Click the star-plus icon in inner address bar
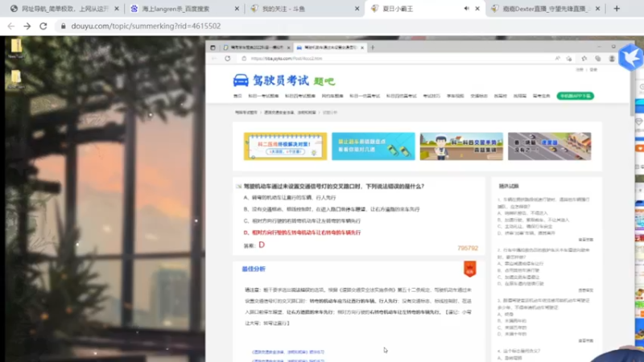644x362 pixels. click(x=569, y=59)
